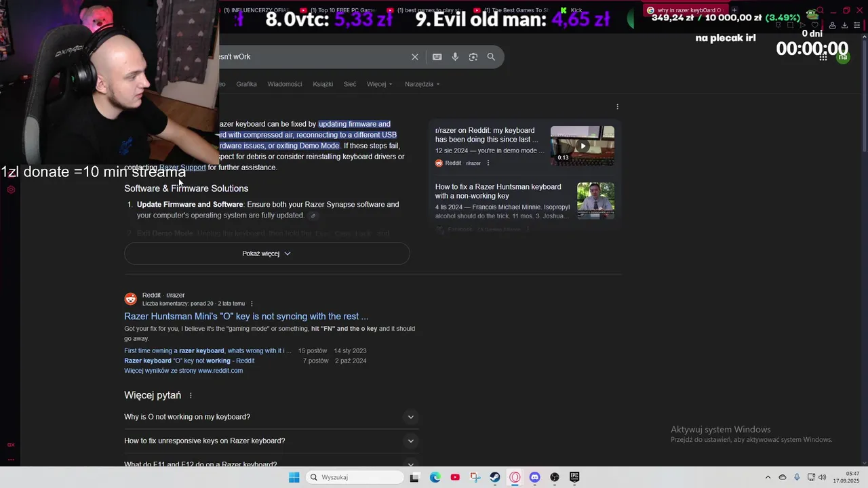Open 'Więcej wyników ze strony www.reddit.com' link
Viewport: 868px width, 488px height.
(183, 371)
